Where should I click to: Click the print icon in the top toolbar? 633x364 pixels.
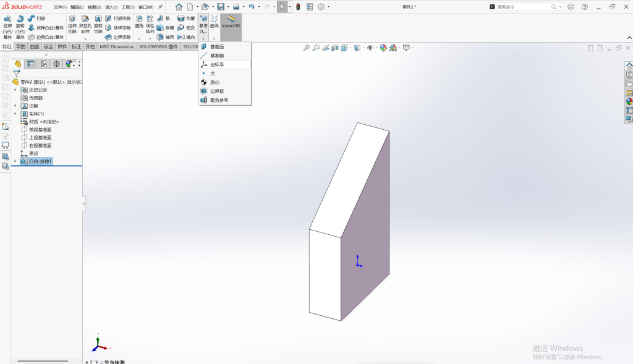click(x=236, y=7)
